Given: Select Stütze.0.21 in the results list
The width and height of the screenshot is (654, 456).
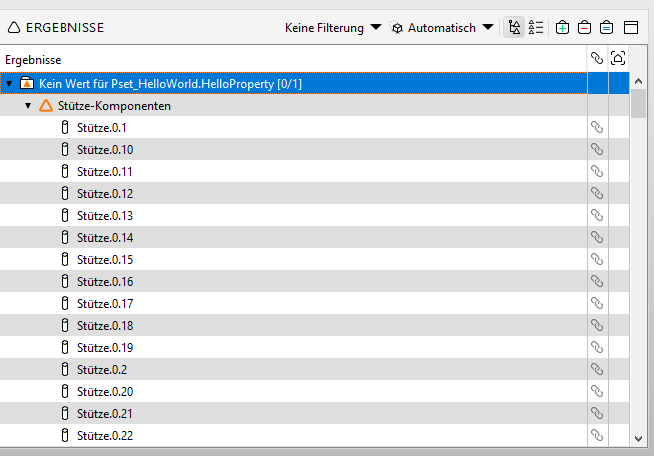Looking at the screenshot, I should 314,413.
